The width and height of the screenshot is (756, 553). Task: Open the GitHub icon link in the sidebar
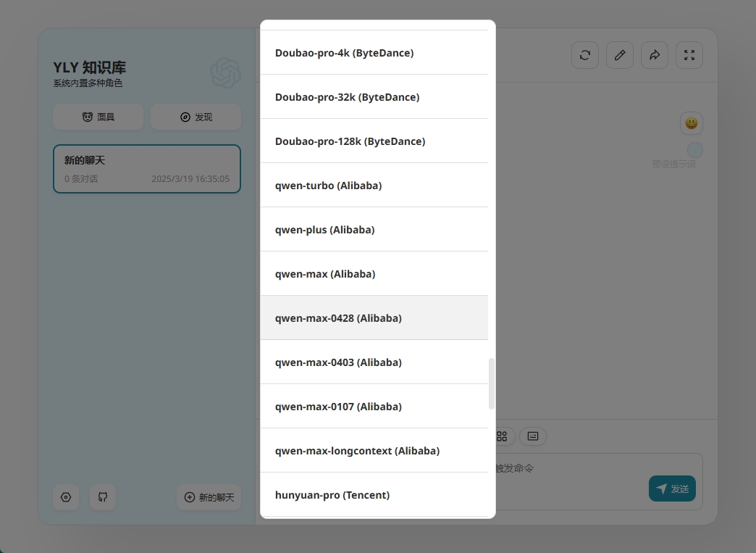tap(103, 497)
